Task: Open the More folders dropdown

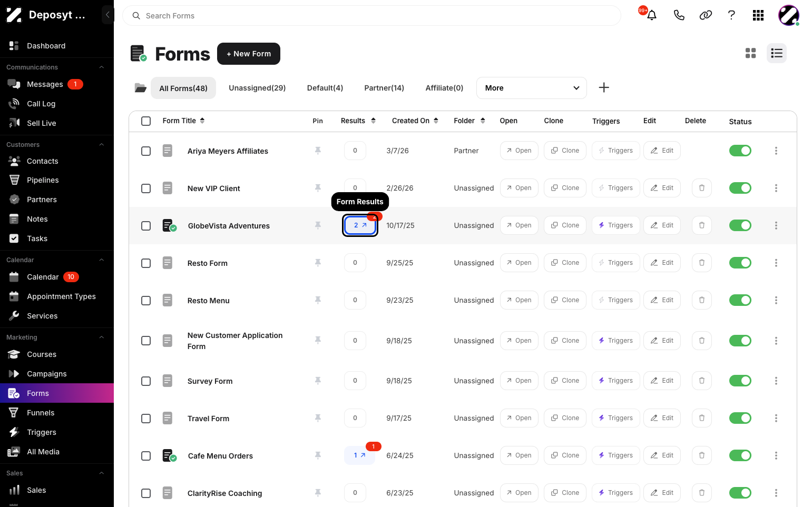Action: coord(532,88)
